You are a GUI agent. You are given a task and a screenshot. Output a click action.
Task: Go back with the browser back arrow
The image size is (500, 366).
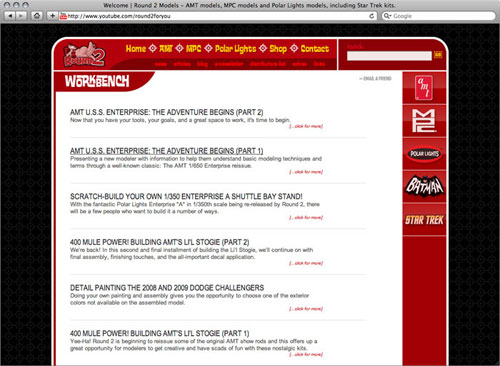click(x=10, y=16)
